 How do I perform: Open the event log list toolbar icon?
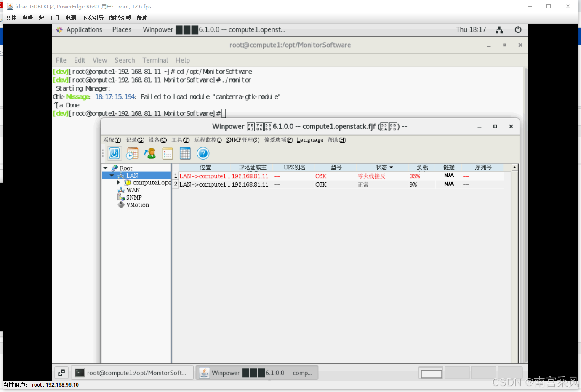pyautogui.click(x=168, y=153)
